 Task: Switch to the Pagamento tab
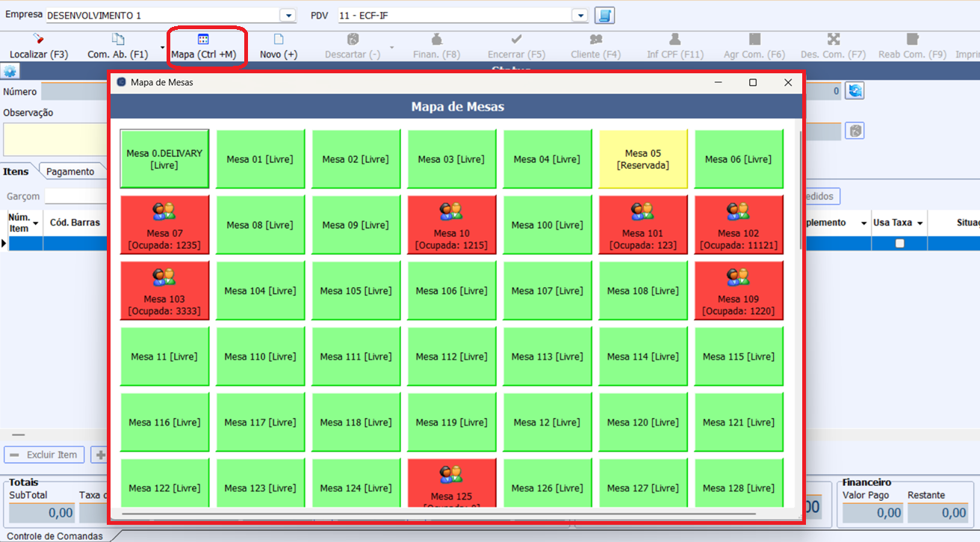click(x=70, y=171)
